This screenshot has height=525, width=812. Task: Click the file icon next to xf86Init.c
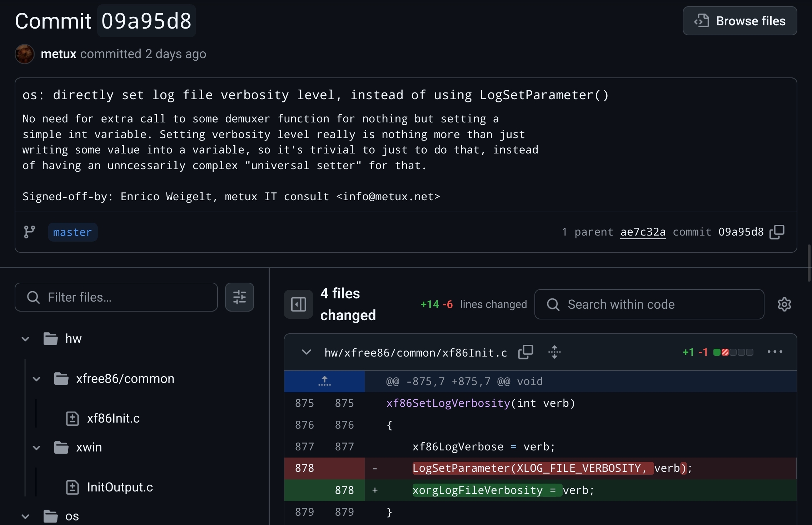(73, 418)
